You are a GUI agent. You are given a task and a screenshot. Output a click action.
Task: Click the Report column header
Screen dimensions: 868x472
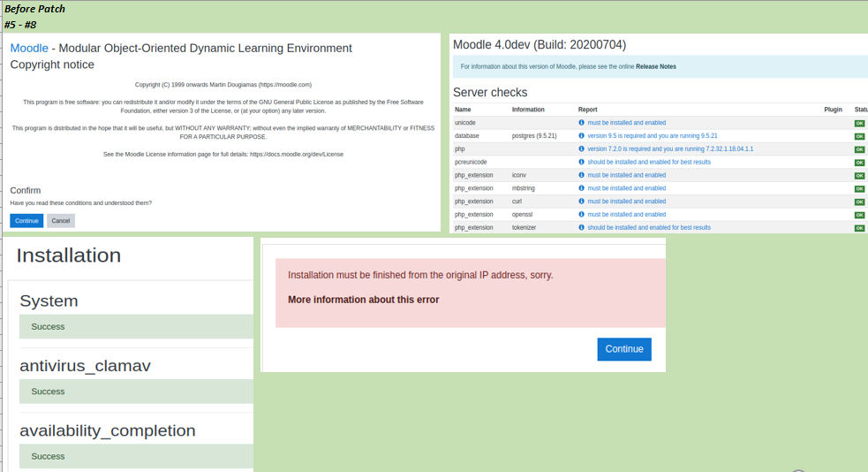(x=587, y=110)
